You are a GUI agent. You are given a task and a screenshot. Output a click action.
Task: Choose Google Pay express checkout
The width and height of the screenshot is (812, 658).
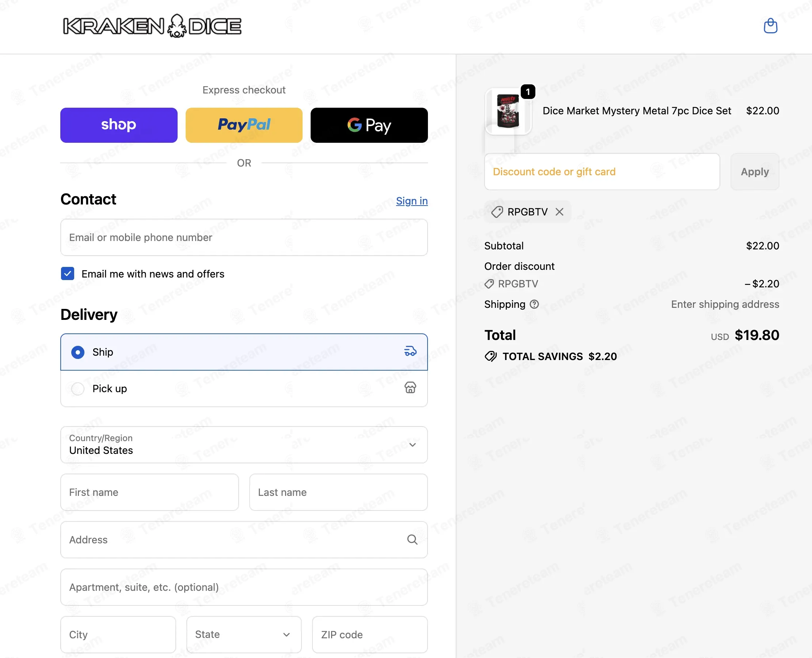click(x=369, y=125)
